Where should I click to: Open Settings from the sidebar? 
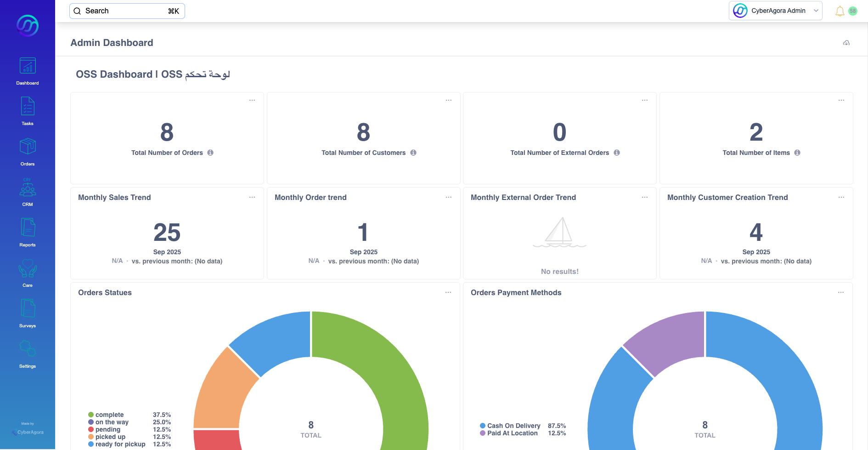click(x=28, y=349)
